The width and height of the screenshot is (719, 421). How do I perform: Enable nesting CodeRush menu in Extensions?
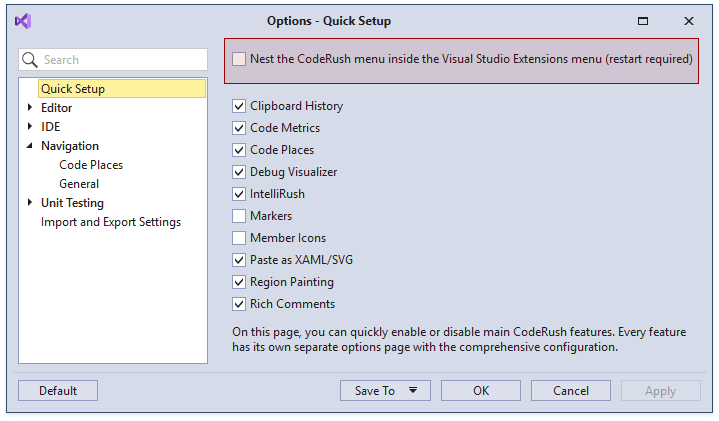point(239,59)
